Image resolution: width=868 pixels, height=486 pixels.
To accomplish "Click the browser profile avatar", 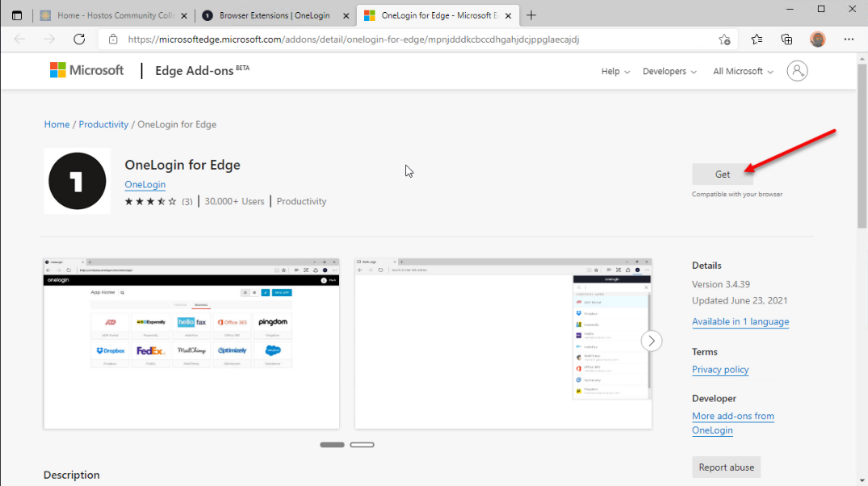I will coord(818,39).
